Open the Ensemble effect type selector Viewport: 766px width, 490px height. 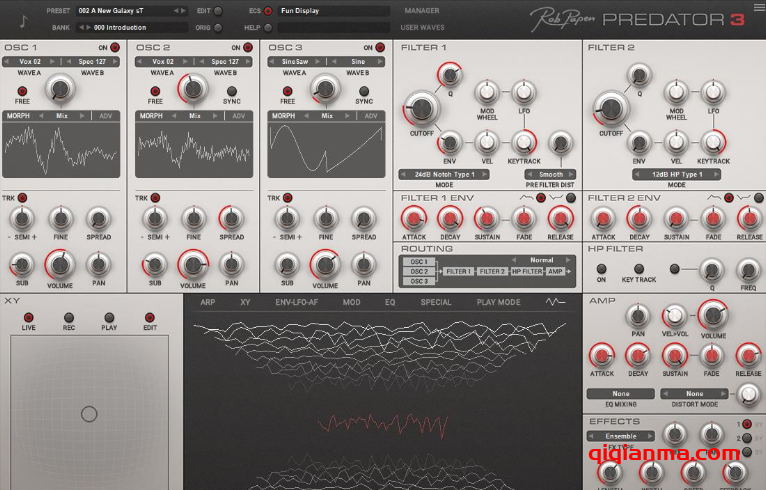[621, 436]
